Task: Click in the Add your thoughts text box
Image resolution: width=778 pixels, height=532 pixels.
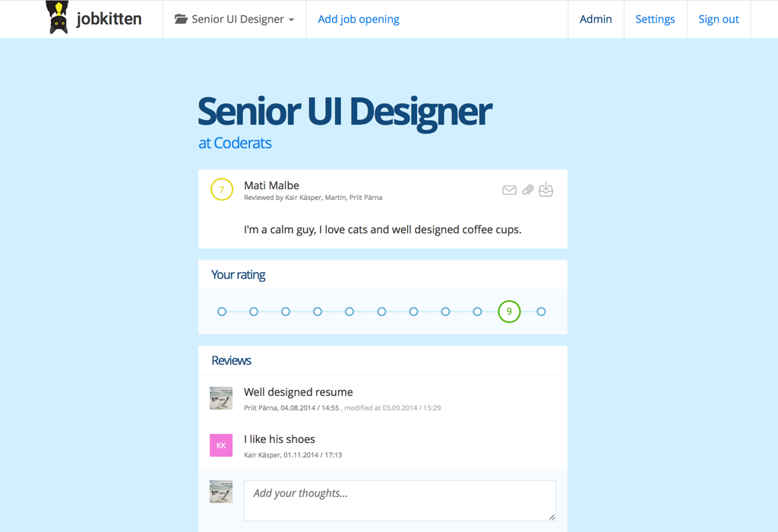Action: [x=400, y=500]
